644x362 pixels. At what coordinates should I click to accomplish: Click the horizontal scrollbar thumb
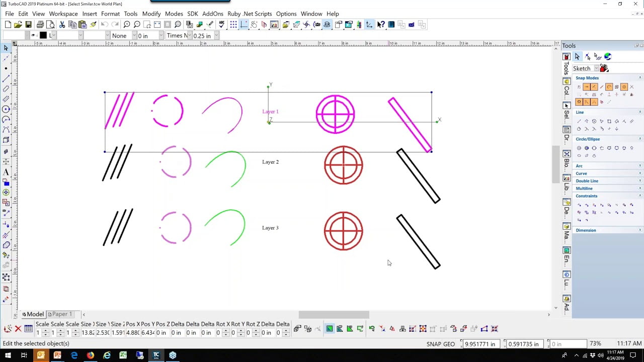tap(334, 315)
